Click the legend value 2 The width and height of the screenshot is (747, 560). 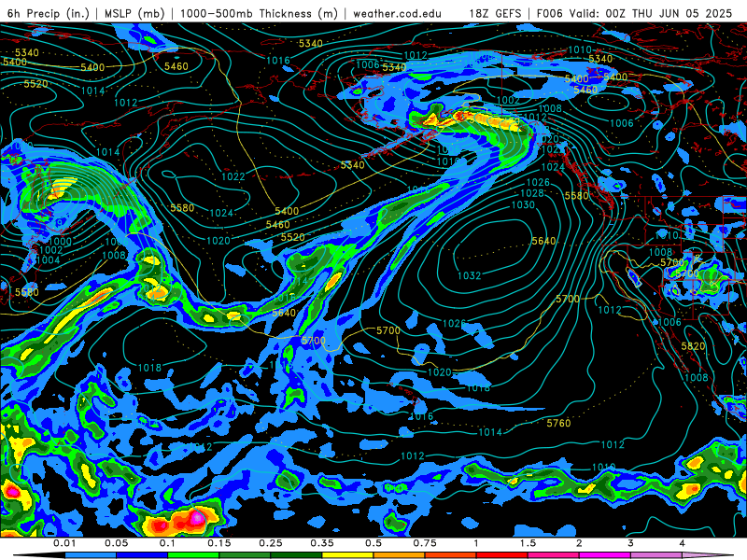point(579,543)
